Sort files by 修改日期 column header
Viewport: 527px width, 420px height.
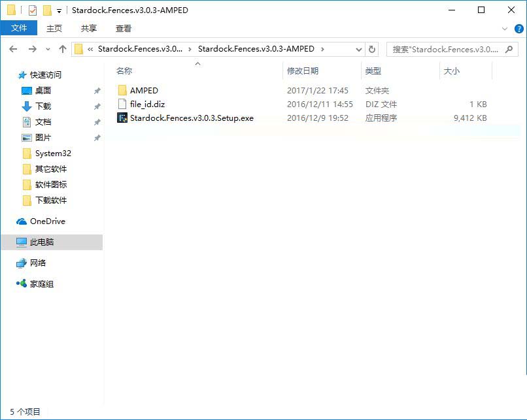(303, 71)
